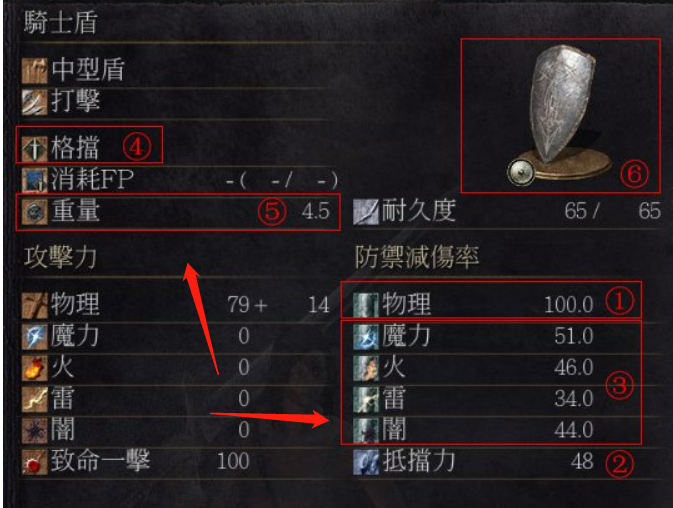This screenshot has height=508, width=673.
Task: Click the 消耗FP icon
Action: coord(34,180)
